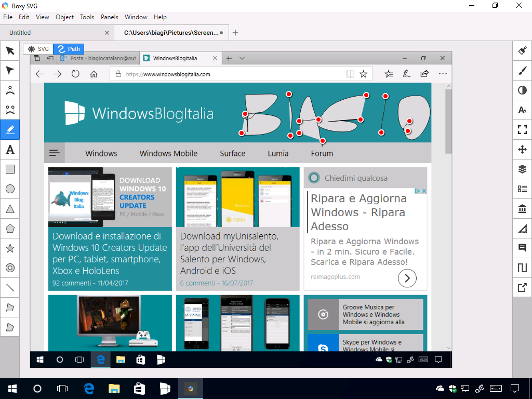Screen dimensions: 532x399
Task: Select the Star shape tool
Action: point(10,248)
